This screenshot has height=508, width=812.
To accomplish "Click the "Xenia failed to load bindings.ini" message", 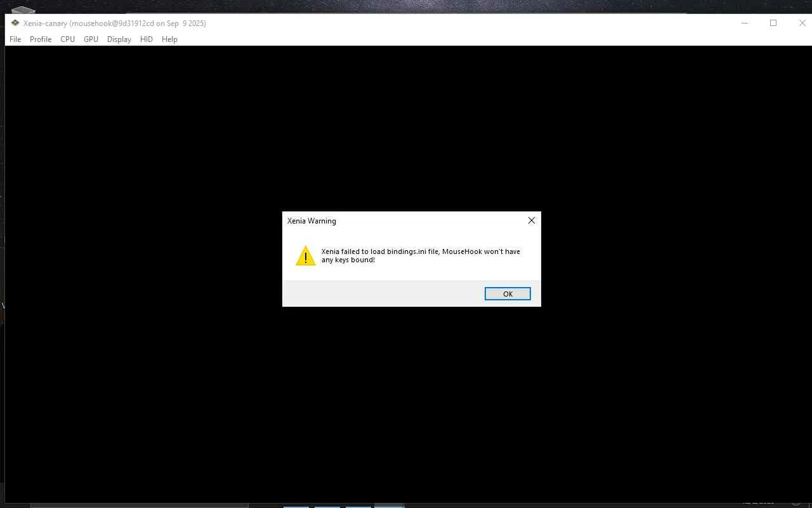I will pos(421,256).
